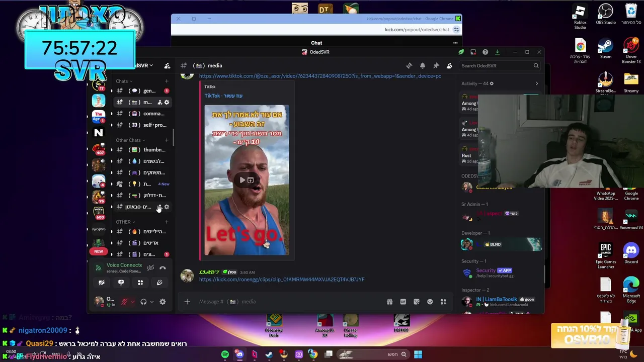Click the kick.com address bar in Chrome
The image size is (644, 362).
point(417,30)
